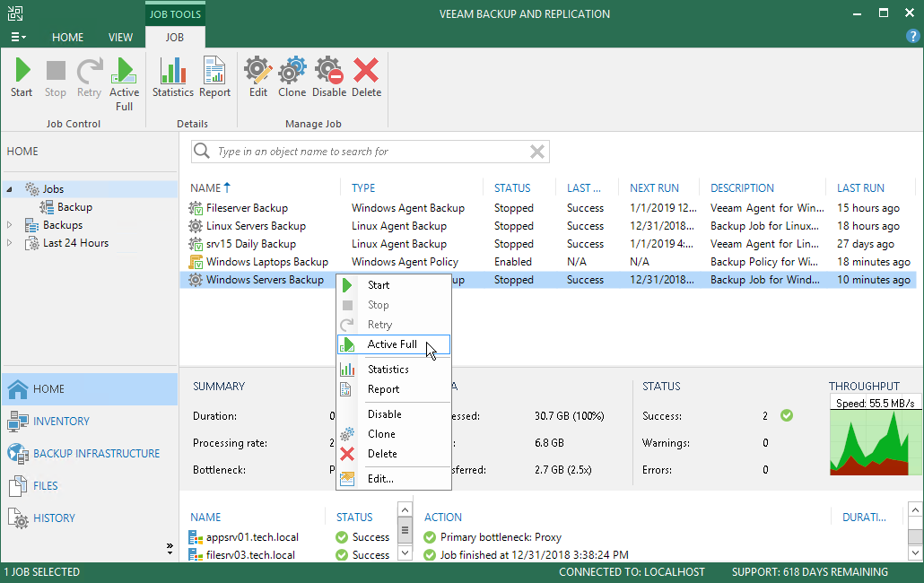This screenshot has height=583, width=924.
Task: Open the main application menu button
Action: 18,37
